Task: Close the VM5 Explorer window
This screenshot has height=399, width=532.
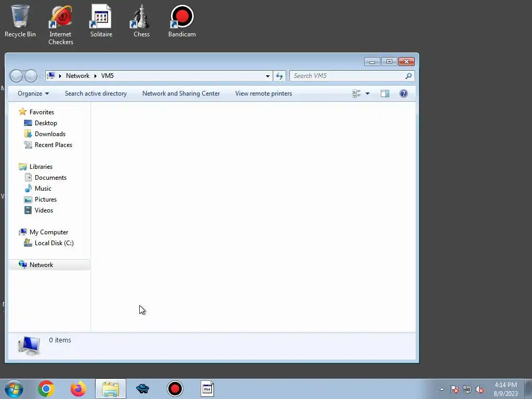Action: (406, 62)
